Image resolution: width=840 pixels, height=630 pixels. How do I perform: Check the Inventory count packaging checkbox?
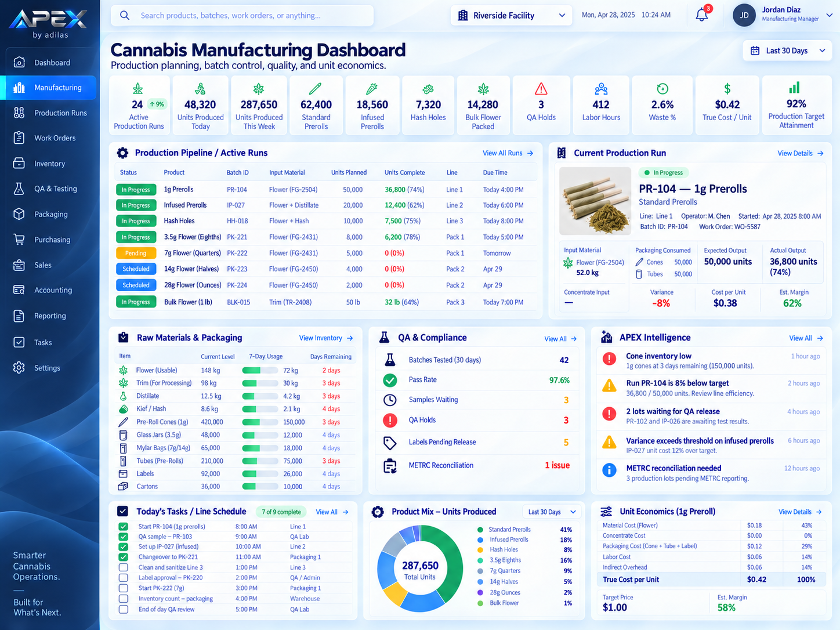[123, 599]
